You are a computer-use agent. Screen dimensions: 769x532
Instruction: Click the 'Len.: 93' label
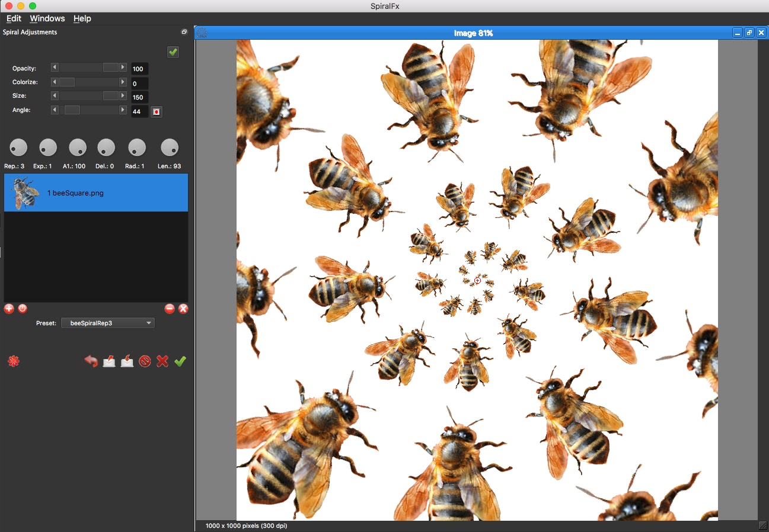[x=170, y=166]
